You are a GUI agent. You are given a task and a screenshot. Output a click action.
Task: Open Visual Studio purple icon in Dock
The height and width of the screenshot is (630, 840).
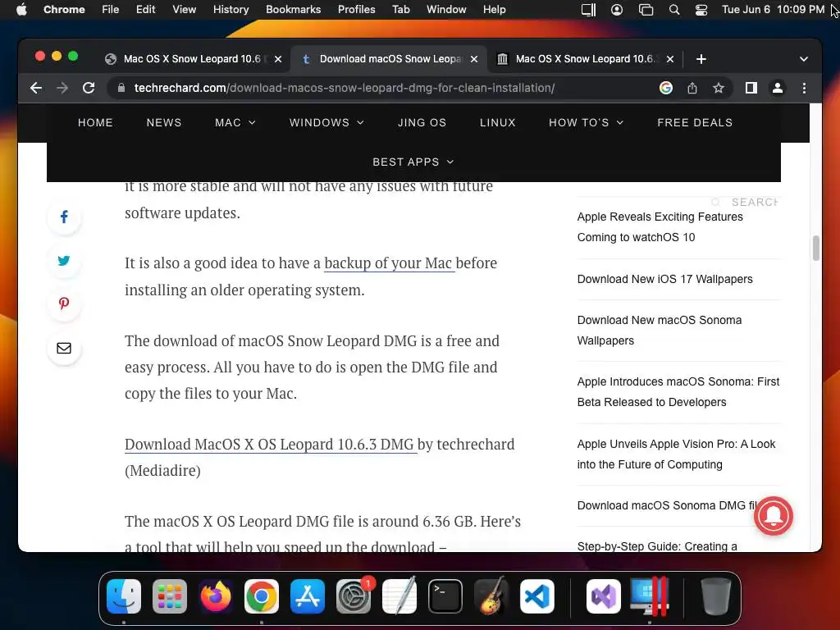point(604,596)
